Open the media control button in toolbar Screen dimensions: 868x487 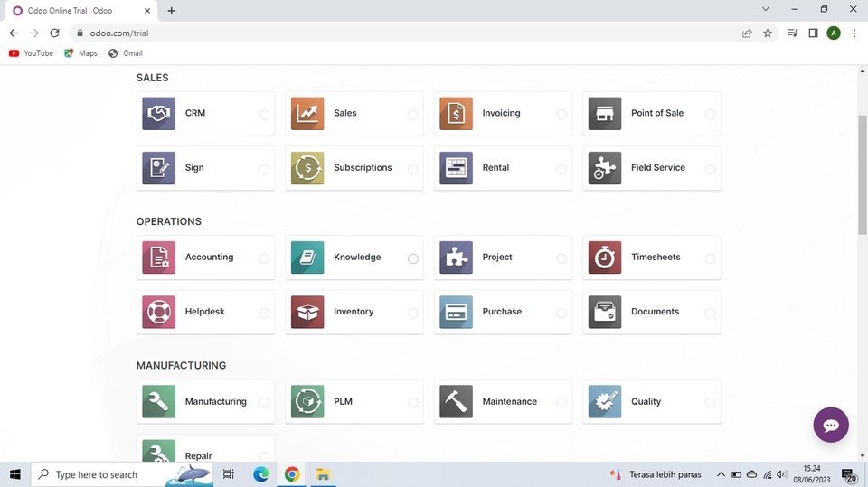[793, 33]
